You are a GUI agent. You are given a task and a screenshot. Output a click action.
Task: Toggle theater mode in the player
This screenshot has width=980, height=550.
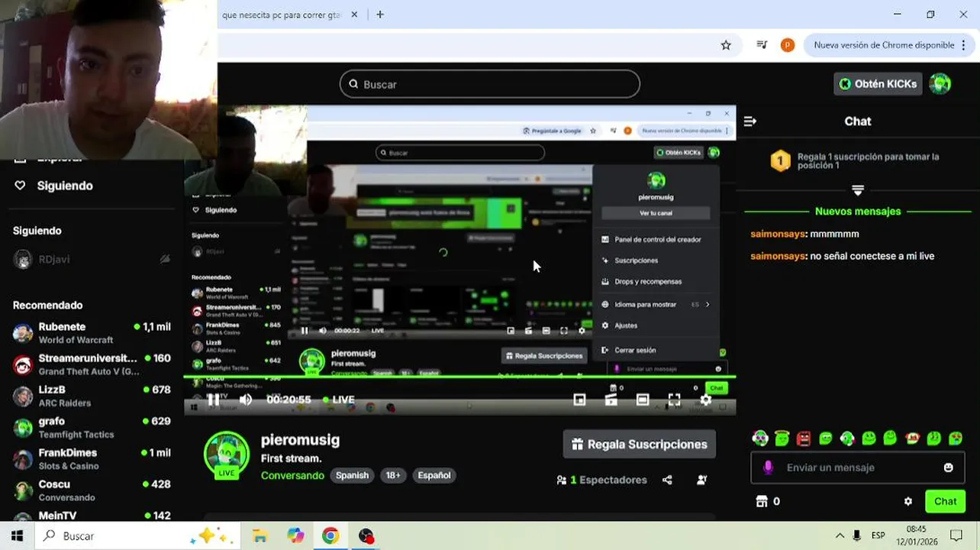tap(643, 400)
